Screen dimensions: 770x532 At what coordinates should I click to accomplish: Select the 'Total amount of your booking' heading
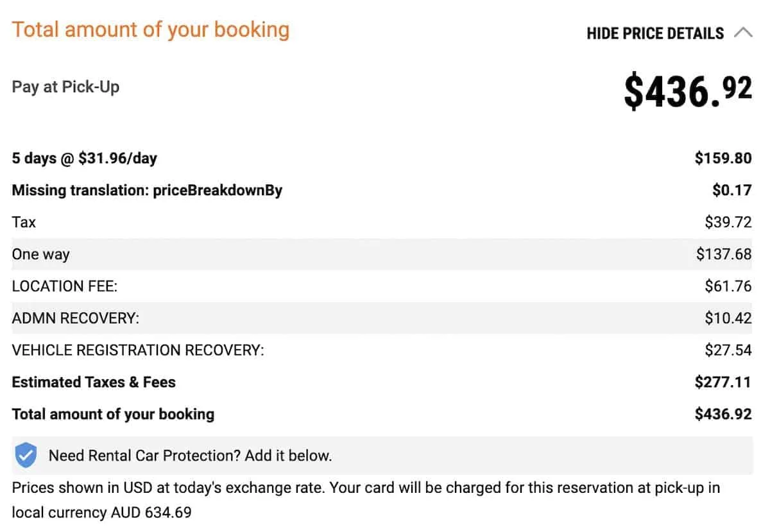point(151,30)
